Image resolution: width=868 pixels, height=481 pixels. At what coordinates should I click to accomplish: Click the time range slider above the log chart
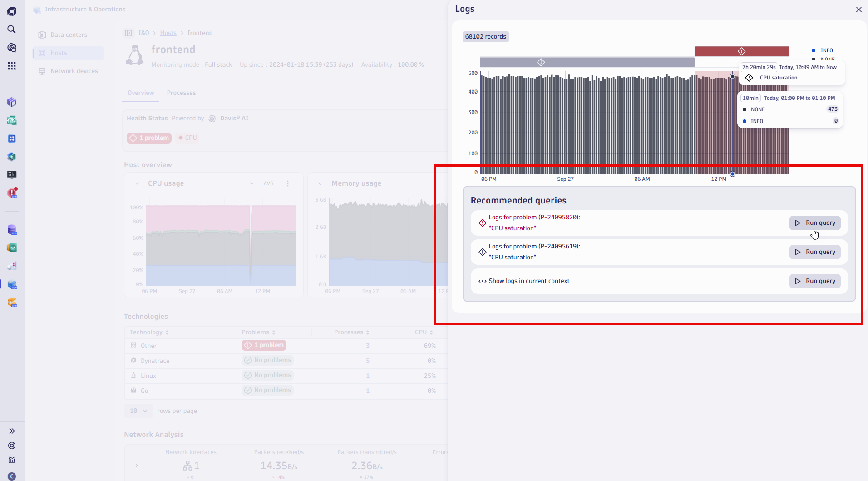pyautogui.click(x=586, y=62)
